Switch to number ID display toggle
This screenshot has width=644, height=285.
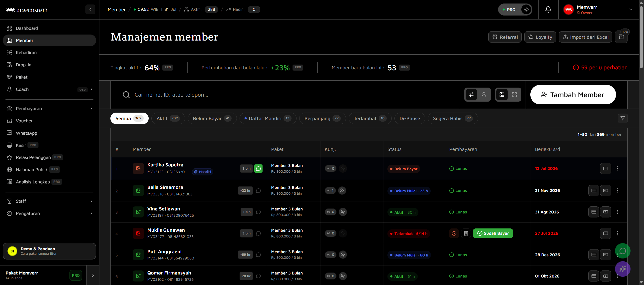coord(471,95)
